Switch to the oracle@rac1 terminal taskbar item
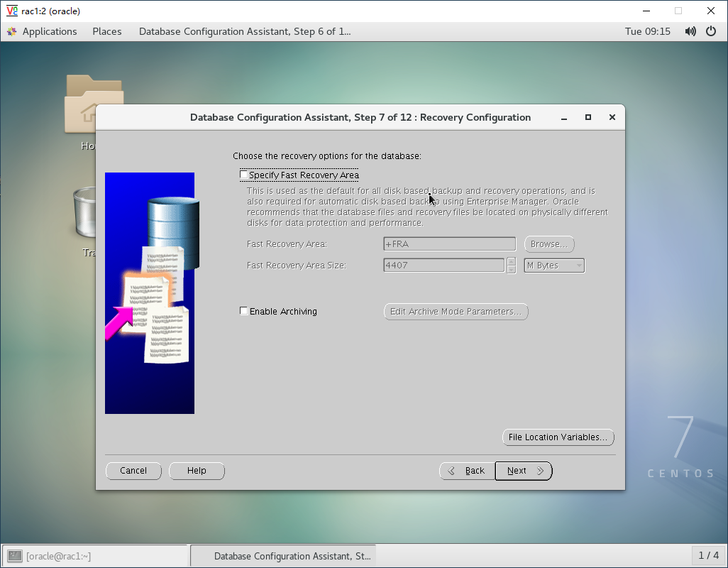 tap(95, 556)
